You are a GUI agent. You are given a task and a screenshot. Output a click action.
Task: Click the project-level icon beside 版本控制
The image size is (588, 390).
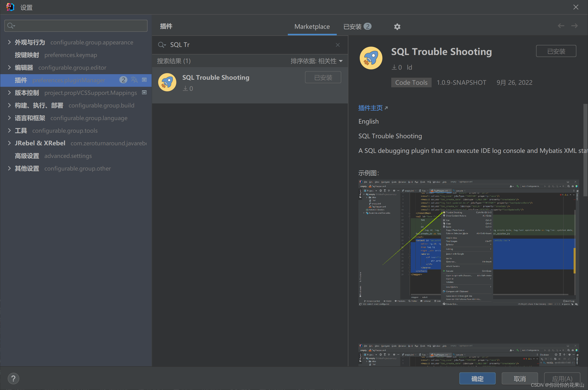point(144,93)
